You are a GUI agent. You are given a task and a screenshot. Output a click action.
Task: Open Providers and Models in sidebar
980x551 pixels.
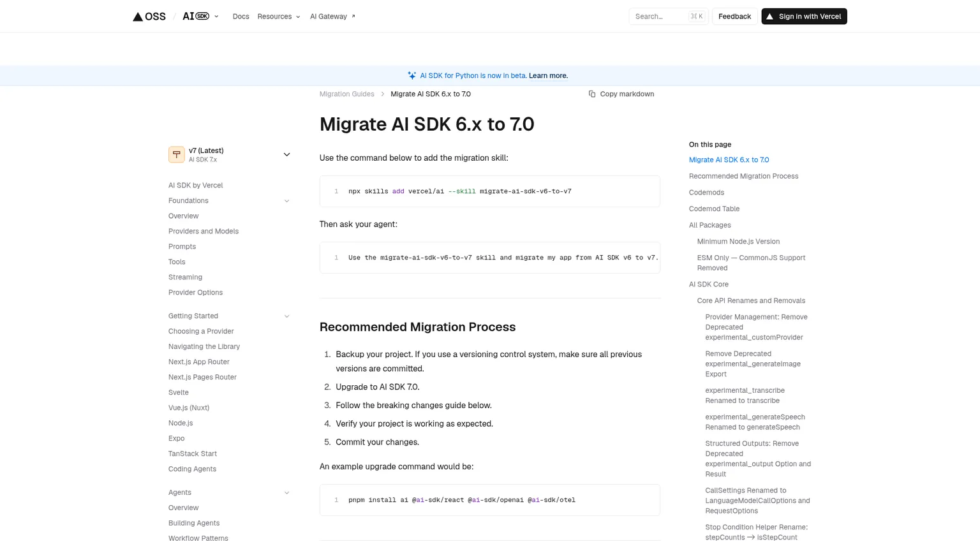point(204,231)
